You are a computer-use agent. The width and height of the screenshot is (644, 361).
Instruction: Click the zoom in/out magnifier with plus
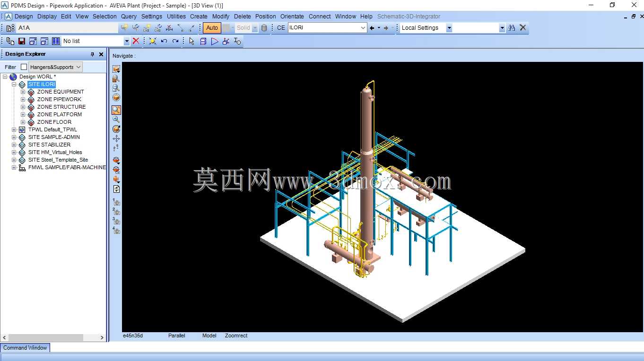pos(116,120)
